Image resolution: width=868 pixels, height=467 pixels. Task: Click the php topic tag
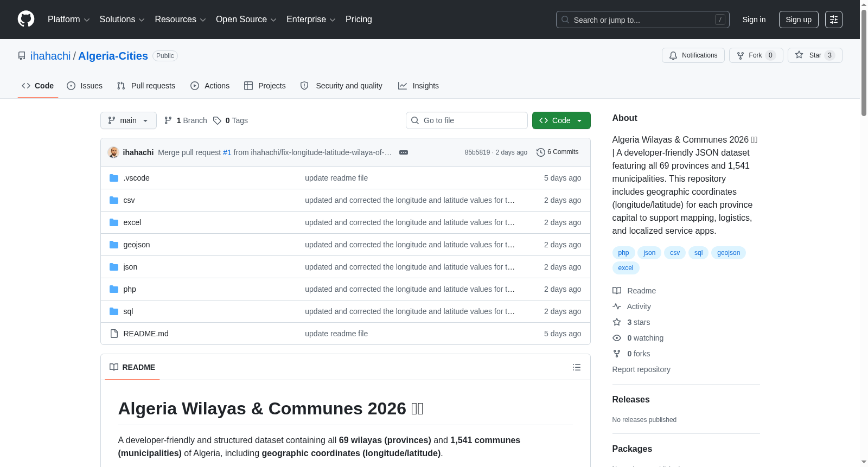624,253
